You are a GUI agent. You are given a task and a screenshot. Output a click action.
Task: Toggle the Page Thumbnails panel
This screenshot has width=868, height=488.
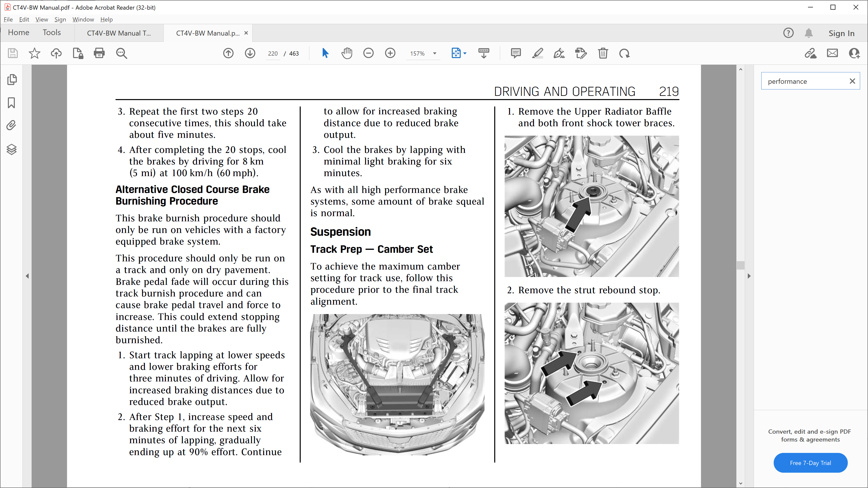tap(11, 80)
